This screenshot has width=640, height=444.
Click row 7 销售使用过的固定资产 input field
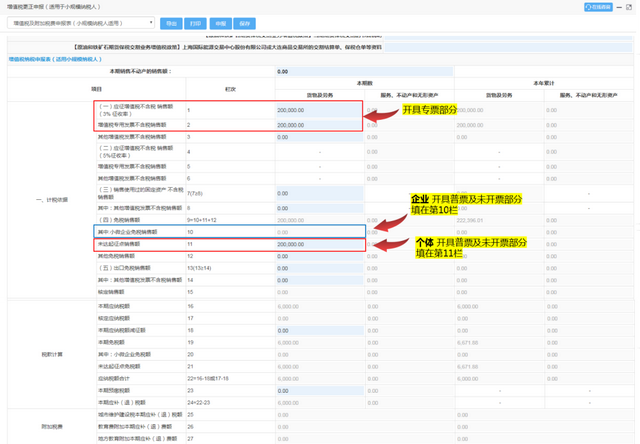click(x=319, y=193)
